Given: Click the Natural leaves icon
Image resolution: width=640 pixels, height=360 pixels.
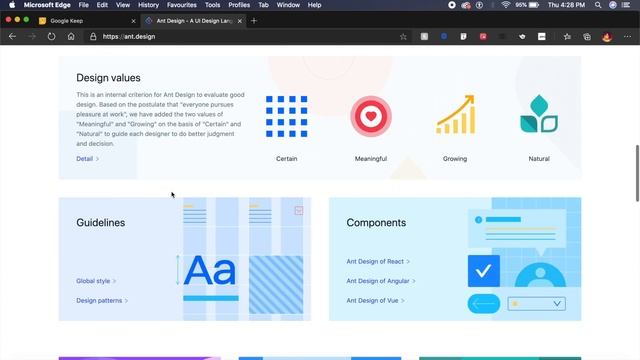Looking at the screenshot, I should point(539,114).
